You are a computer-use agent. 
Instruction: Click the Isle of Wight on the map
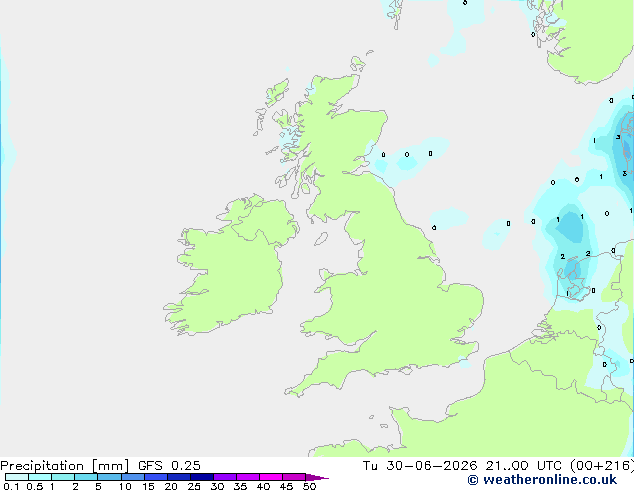click(406, 370)
